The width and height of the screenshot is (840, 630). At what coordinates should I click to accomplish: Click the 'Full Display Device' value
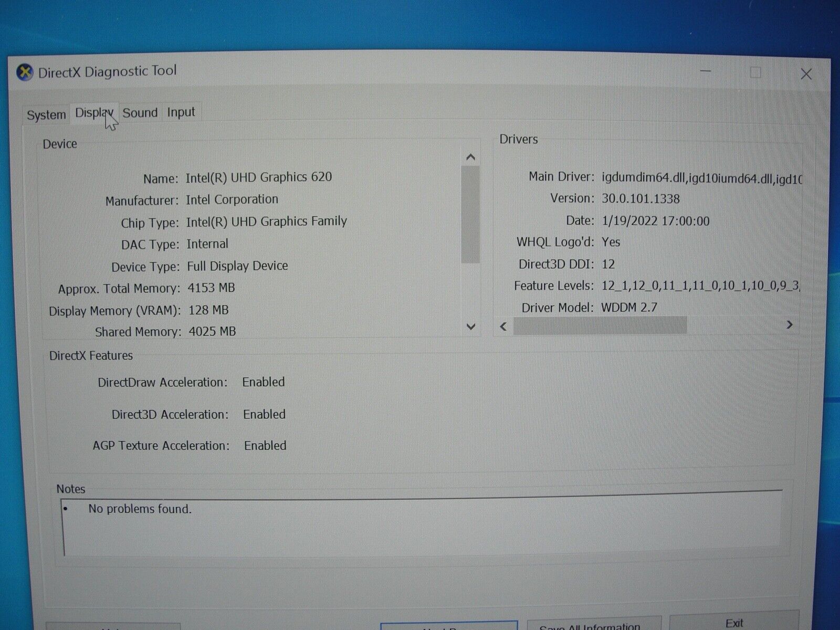click(238, 266)
